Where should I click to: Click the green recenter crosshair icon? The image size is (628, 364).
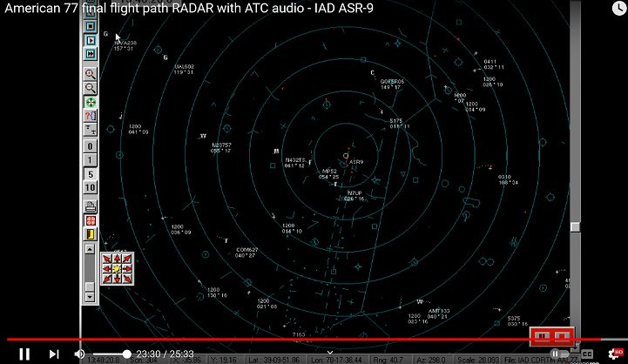[x=91, y=102]
